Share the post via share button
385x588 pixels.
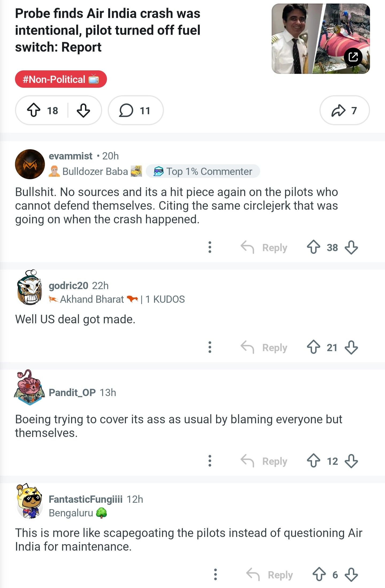click(x=344, y=110)
